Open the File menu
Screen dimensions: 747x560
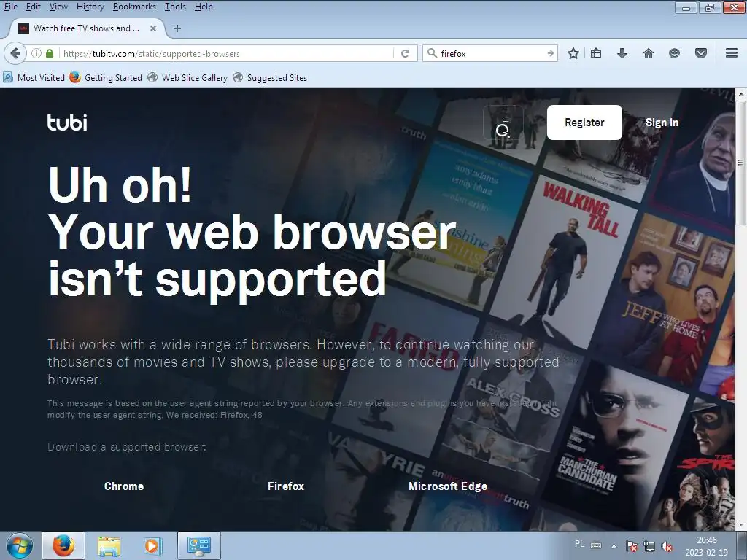pos(10,7)
